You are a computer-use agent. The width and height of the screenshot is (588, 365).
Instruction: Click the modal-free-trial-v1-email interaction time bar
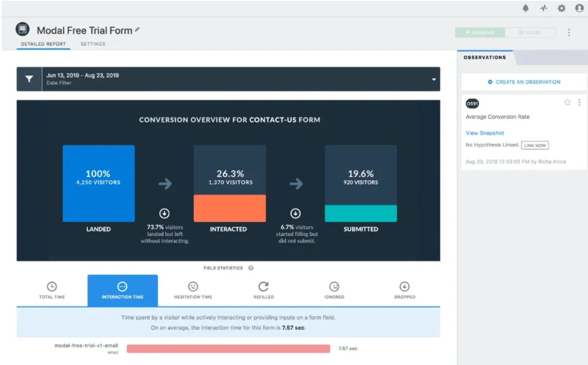tap(228, 349)
